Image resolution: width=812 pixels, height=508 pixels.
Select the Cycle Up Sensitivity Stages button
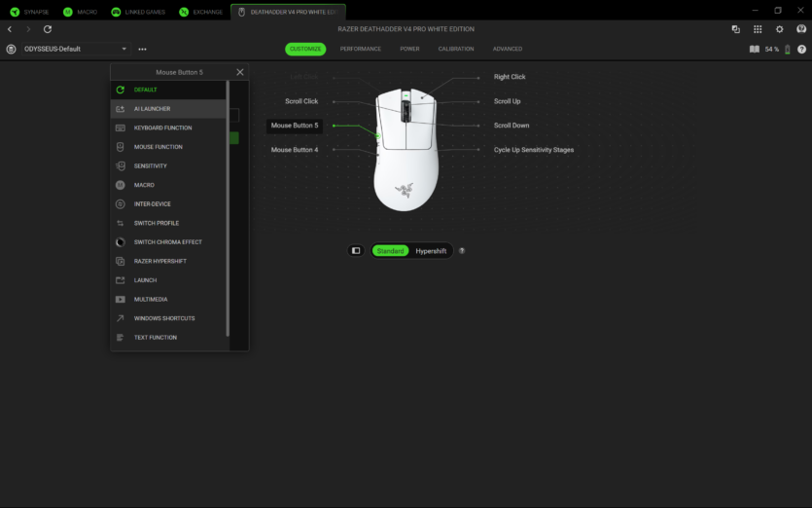click(x=533, y=150)
